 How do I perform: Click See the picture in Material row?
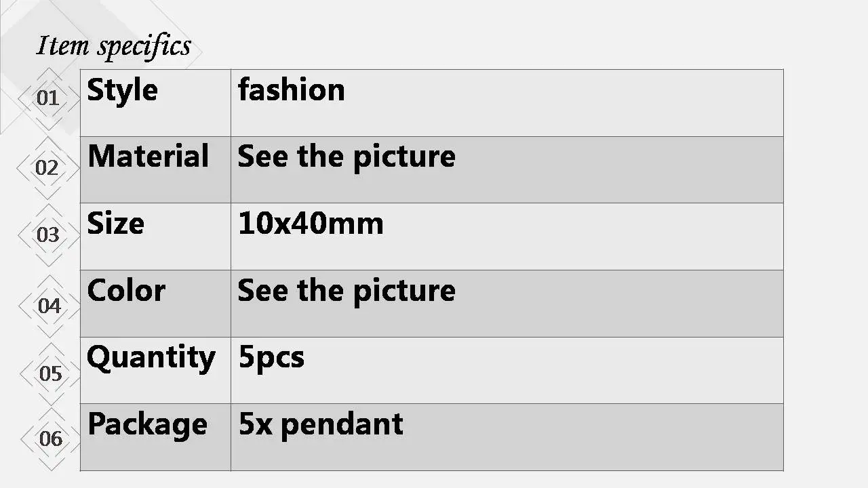click(x=347, y=157)
